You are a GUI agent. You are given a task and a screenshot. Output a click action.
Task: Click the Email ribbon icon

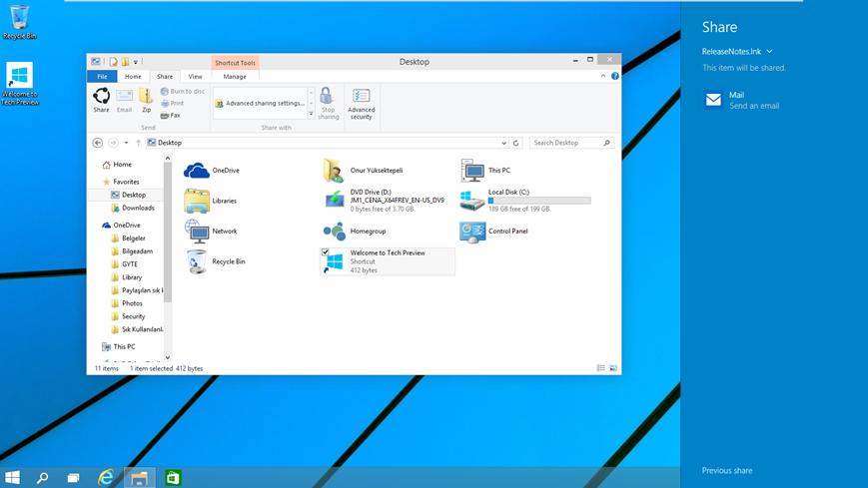click(124, 100)
